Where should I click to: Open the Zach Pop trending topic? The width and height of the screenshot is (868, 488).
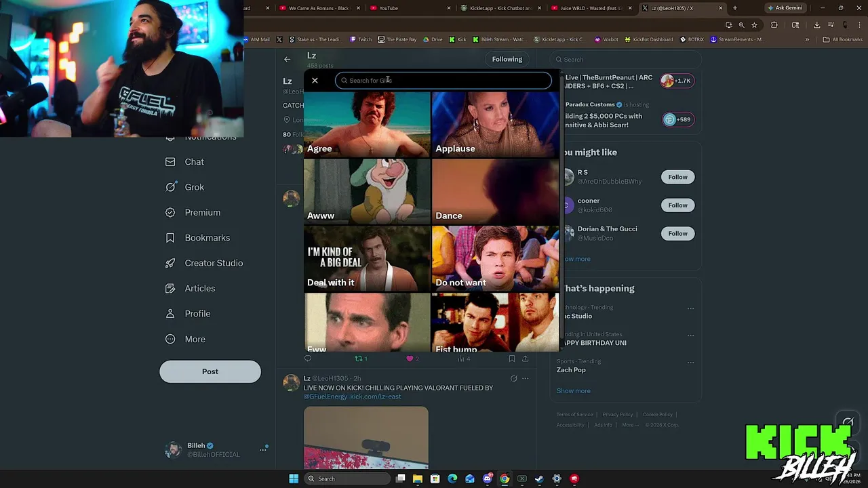pyautogui.click(x=571, y=370)
